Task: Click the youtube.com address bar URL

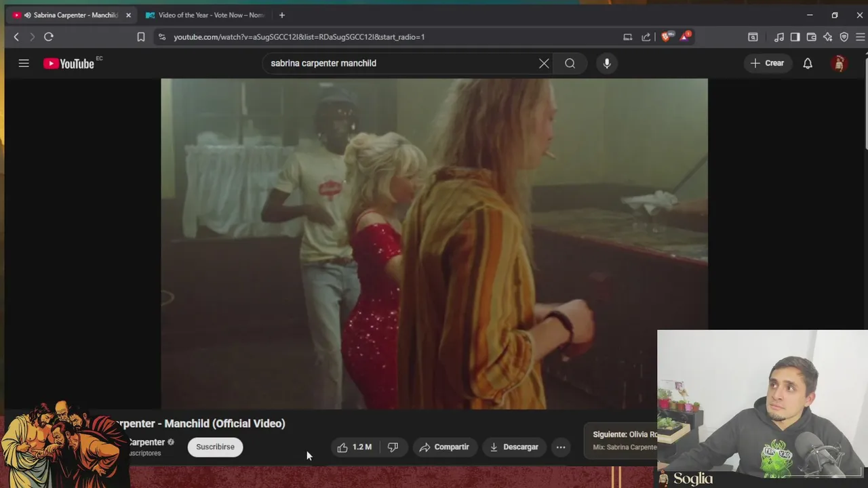Action: [x=299, y=37]
